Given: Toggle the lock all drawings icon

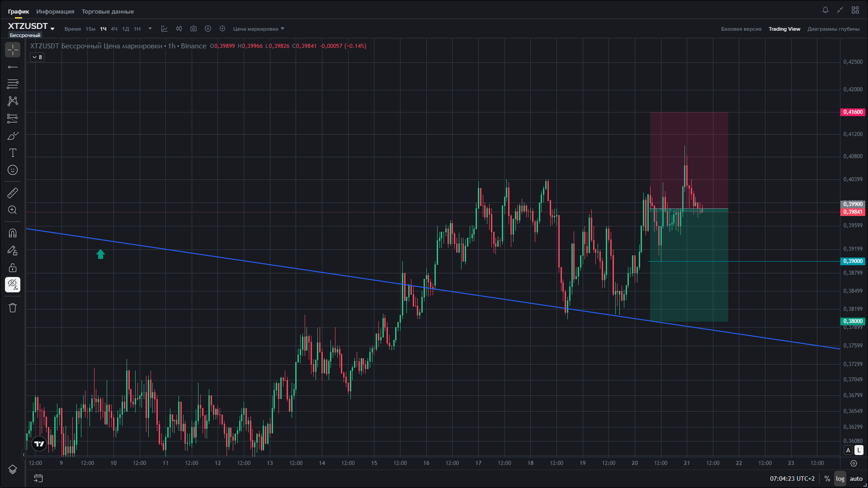Looking at the screenshot, I should pos(13,267).
